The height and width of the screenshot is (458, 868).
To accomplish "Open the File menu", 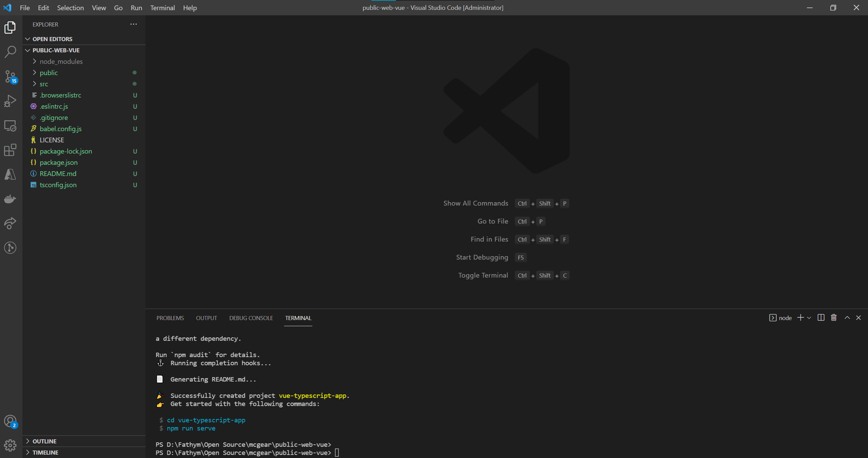I will [x=25, y=7].
